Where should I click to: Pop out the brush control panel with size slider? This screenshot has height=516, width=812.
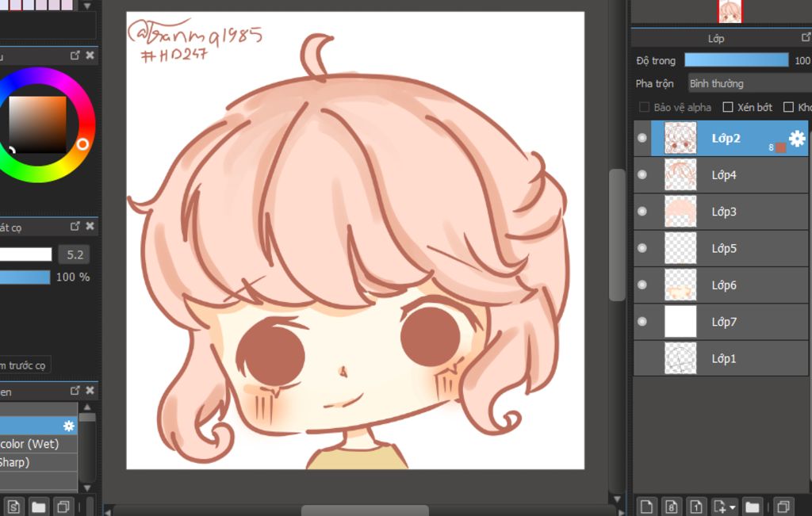pos(75,226)
